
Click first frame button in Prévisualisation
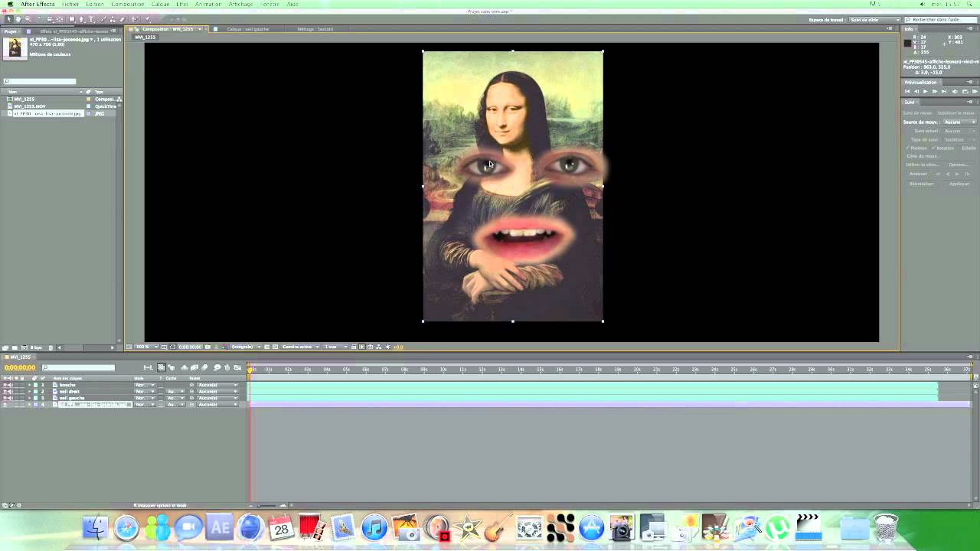pos(907,91)
